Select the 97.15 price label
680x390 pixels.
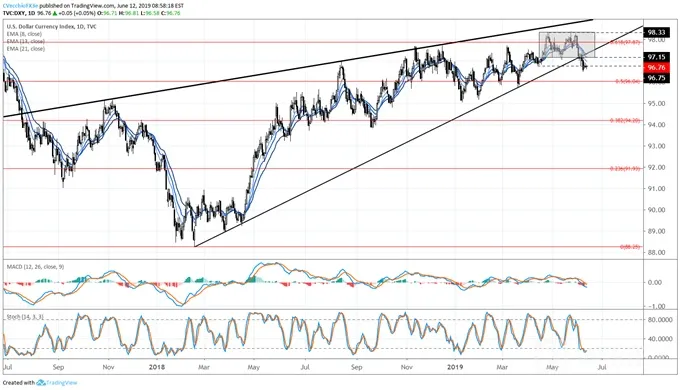click(656, 57)
